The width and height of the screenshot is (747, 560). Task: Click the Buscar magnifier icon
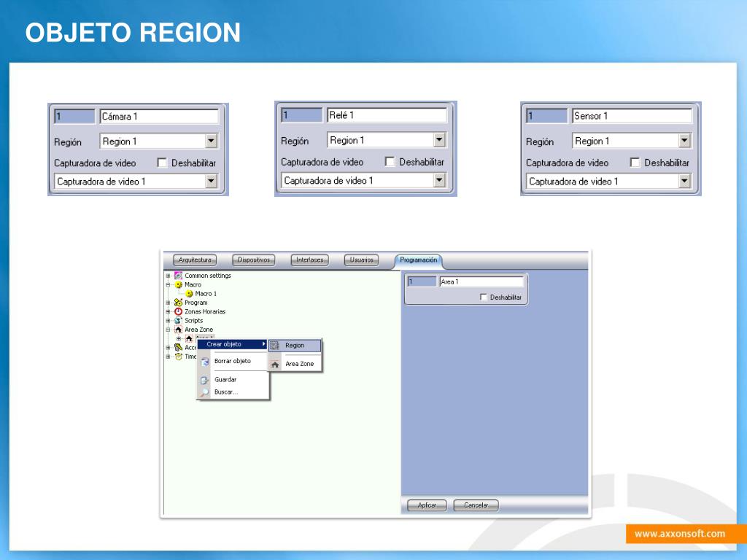point(205,392)
